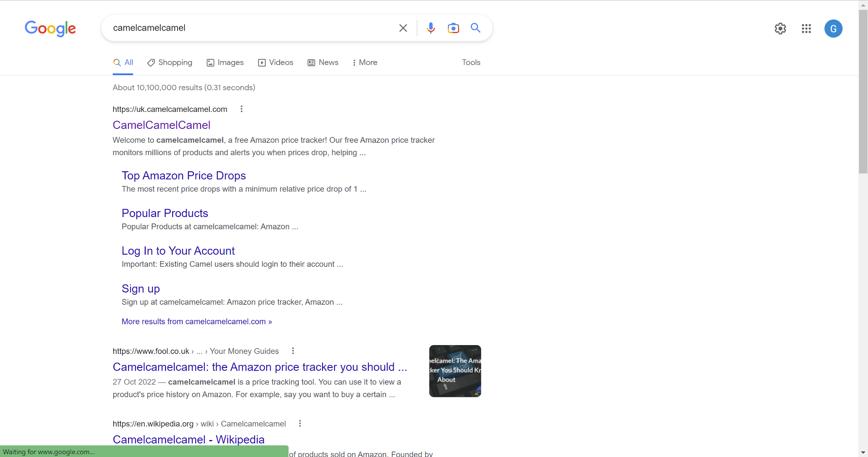
Task: Select the All results tab
Action: coord(123,62)
